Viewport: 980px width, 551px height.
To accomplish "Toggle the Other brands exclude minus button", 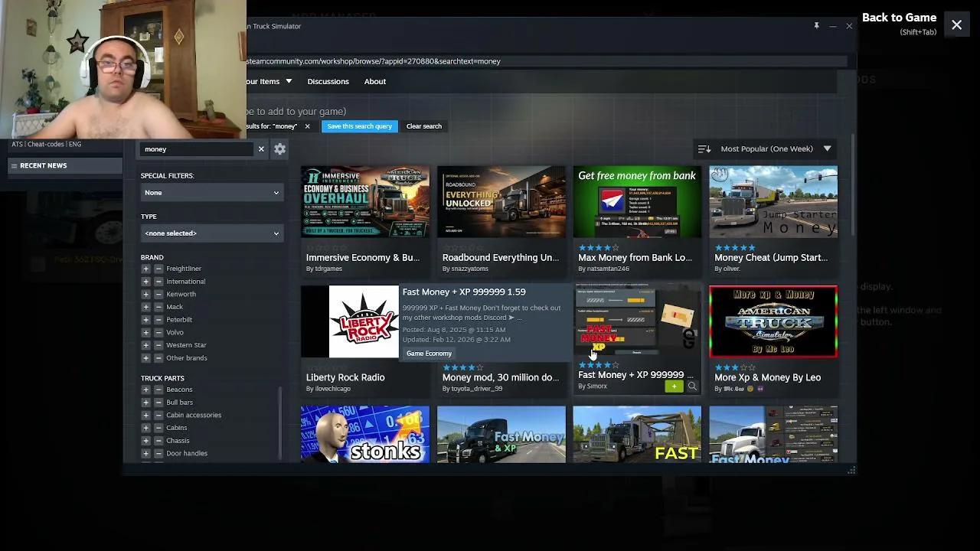I will 158,358.
